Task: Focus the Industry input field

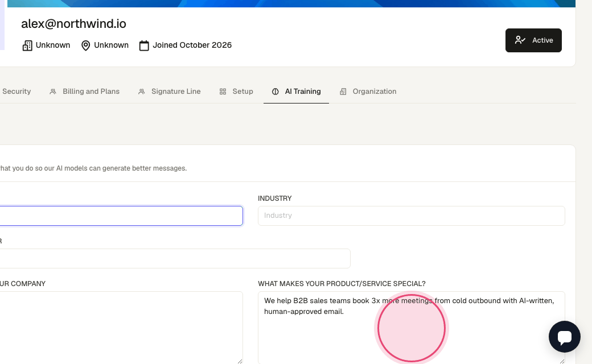Action: point(412,216)
